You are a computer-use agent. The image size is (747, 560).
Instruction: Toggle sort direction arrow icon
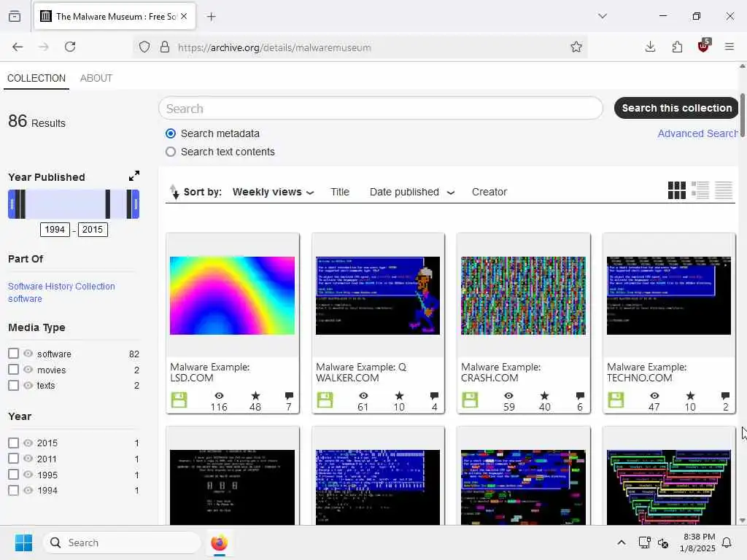point(174,192)
